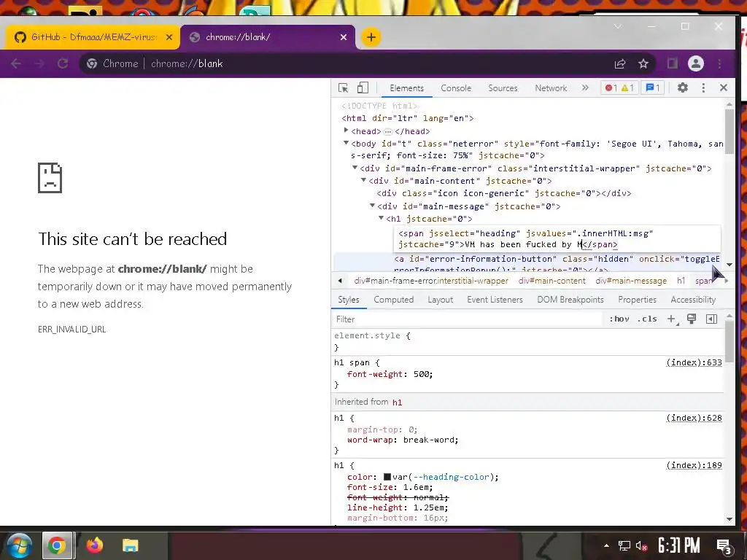Select the h1 breadcrumb
The height and width of the screenshot is (560, 747).
click(x=681, y=281)
